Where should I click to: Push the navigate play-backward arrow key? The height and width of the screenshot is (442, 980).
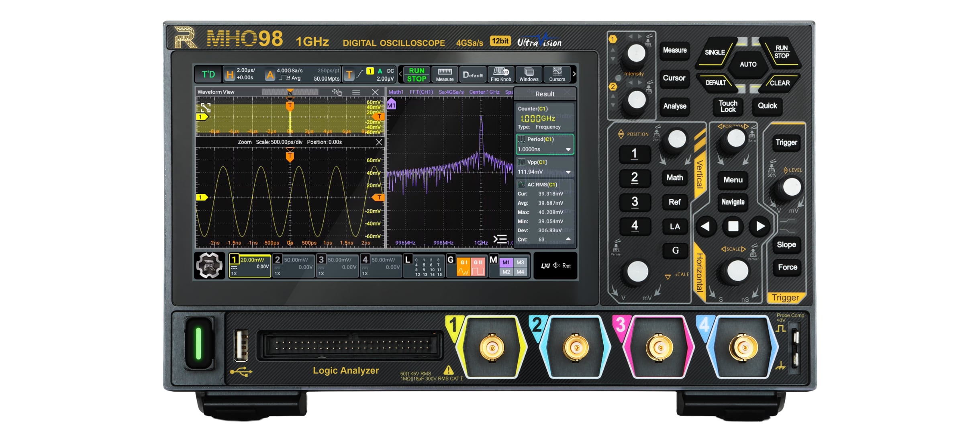pos(706,227)
